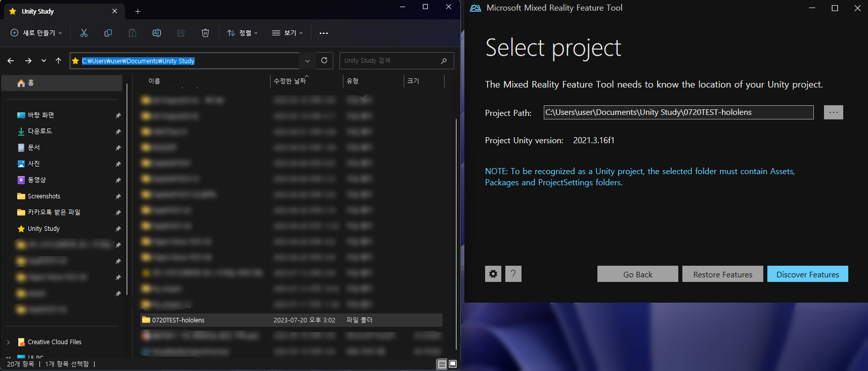The image size is (868, 371).
Task: Maximize the Mixed Reality Feature Tool window
Action: click(x=835, y=8)
